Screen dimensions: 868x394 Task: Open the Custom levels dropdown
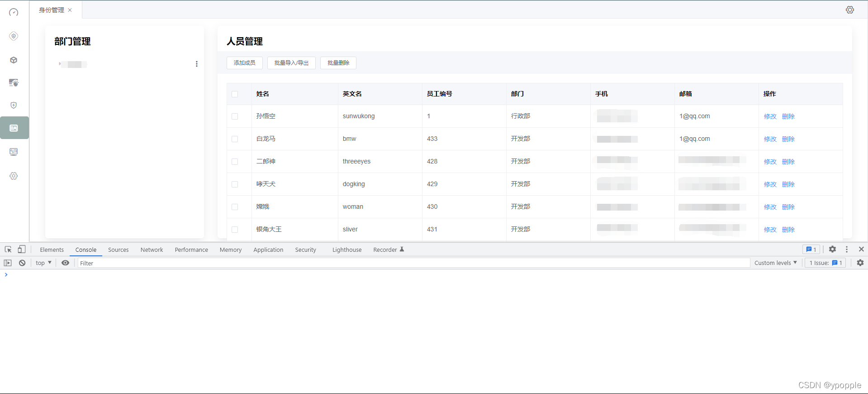(775, 263)
